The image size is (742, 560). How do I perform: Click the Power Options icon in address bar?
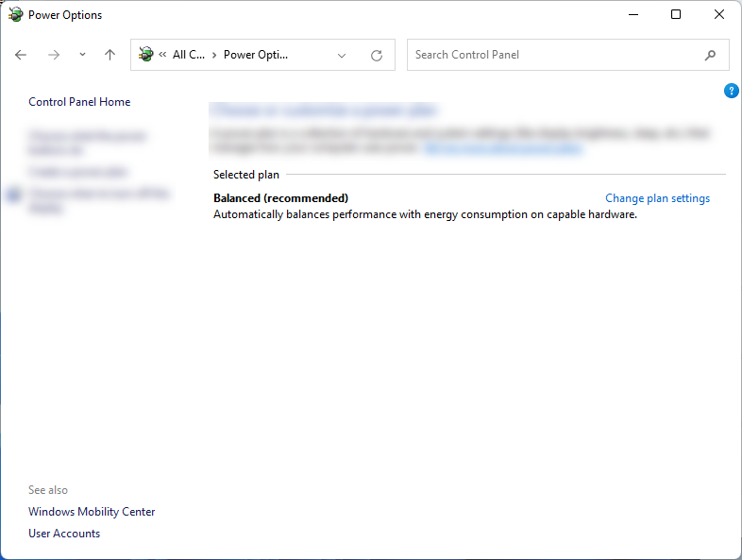tap(145, 55)
